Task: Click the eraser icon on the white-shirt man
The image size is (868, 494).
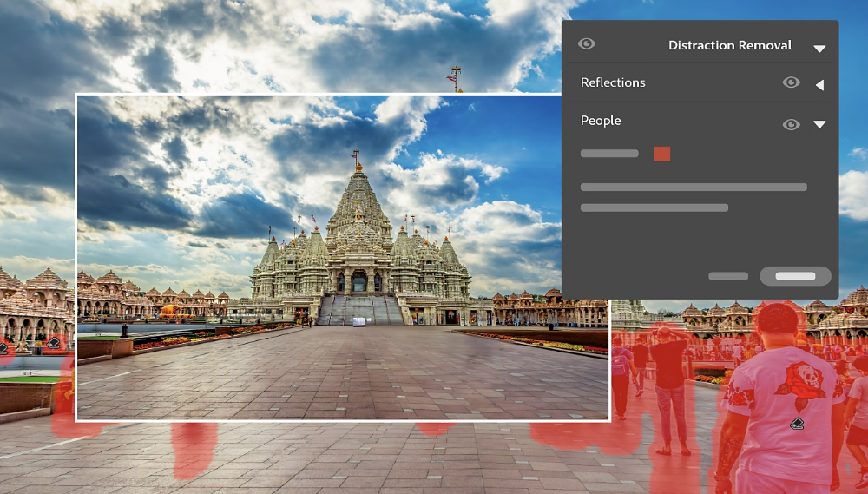Action: pyautogui.click(x=797, y=424)
